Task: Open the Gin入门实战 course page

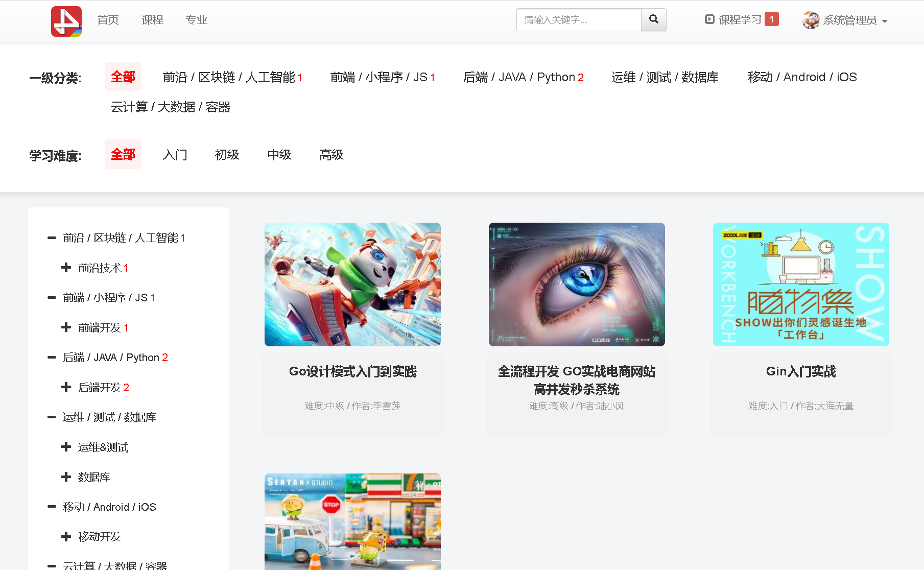Action: pos(800,371)
